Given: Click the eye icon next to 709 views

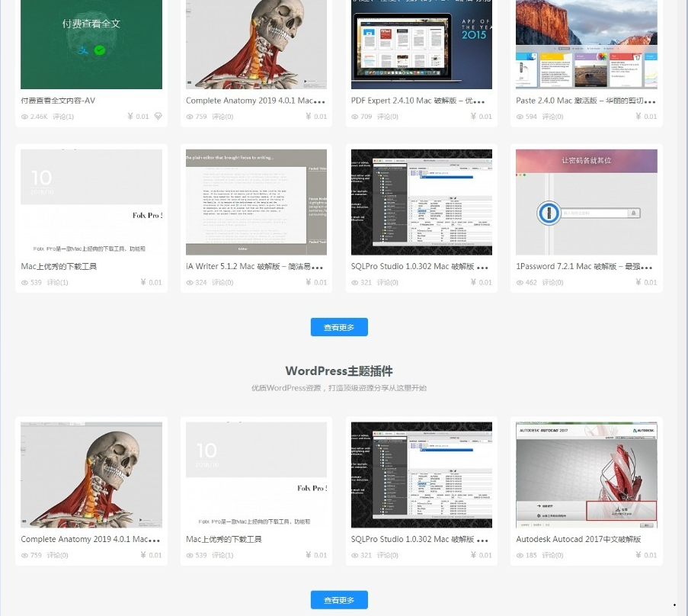Looking at the screenshot, I should point(354,117).
